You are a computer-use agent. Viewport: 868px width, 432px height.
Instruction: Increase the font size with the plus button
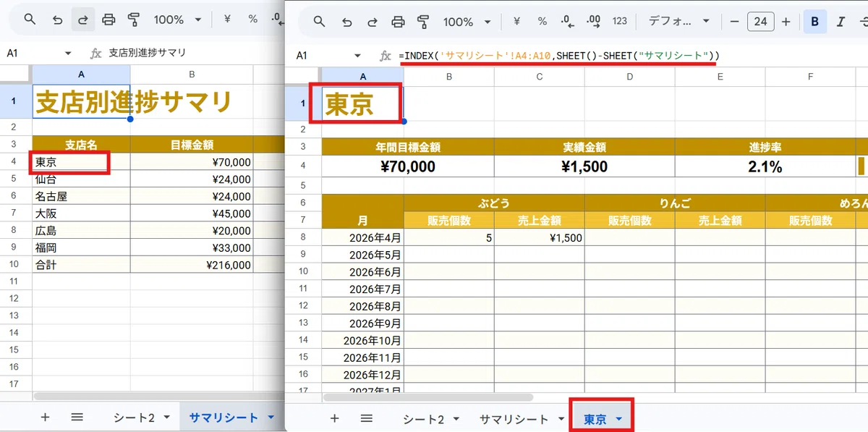pyautogui.click(x=786, y=22)
